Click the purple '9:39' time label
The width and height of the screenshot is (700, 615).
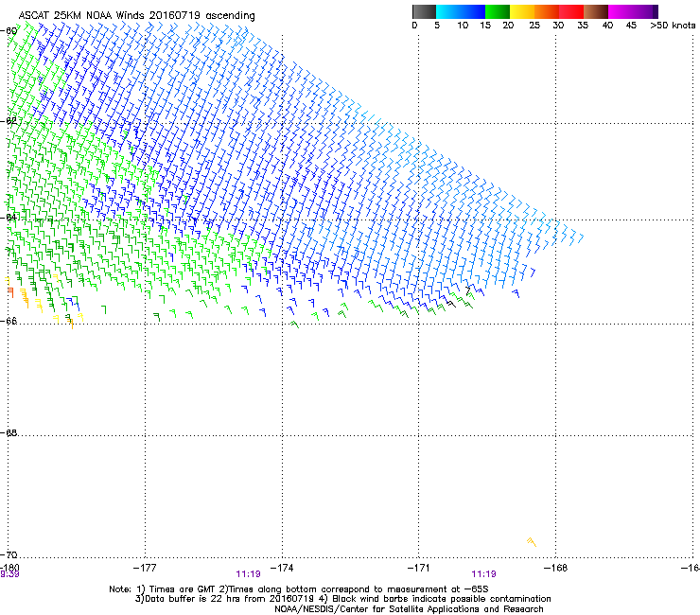coord(9,574)
